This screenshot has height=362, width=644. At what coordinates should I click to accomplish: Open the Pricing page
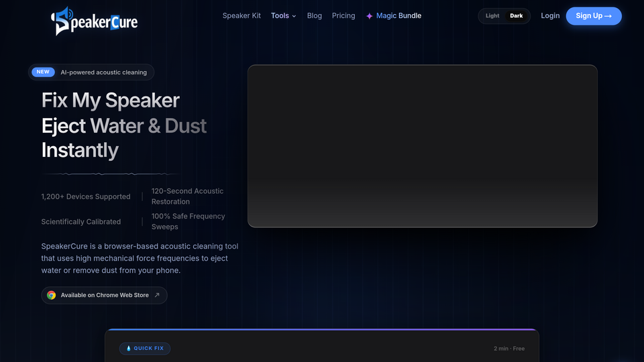point(343,15)
